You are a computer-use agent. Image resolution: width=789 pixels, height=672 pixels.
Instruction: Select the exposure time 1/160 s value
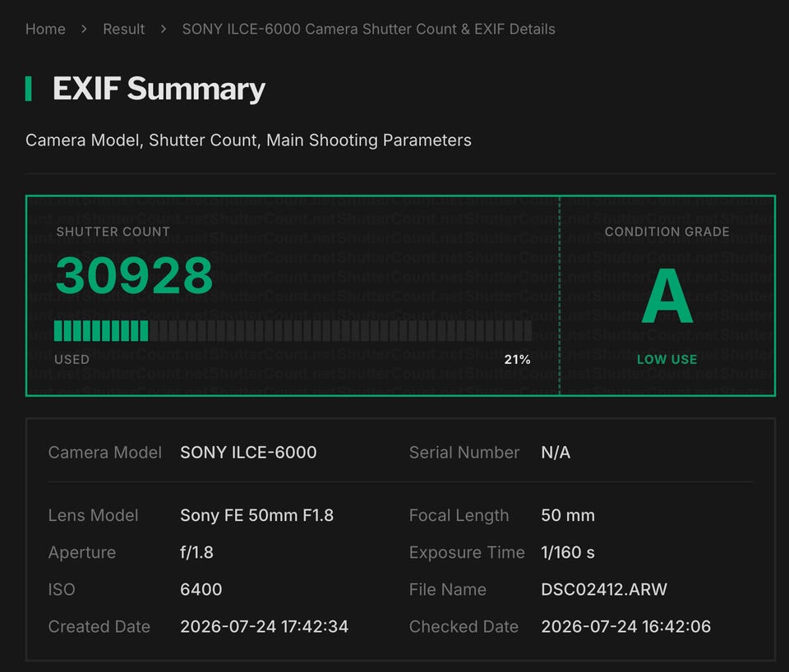[x=568, y=552]
